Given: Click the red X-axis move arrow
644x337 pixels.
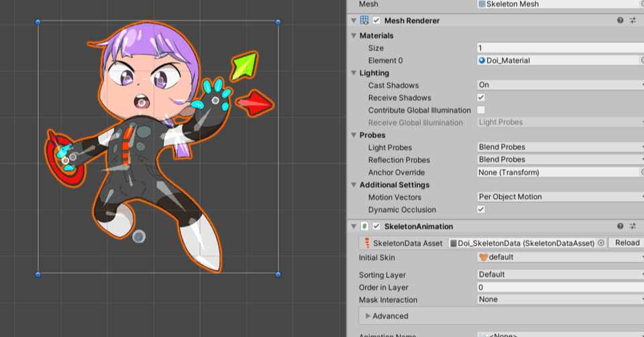Looking at the screenshot, I should [x=256, y=103].
